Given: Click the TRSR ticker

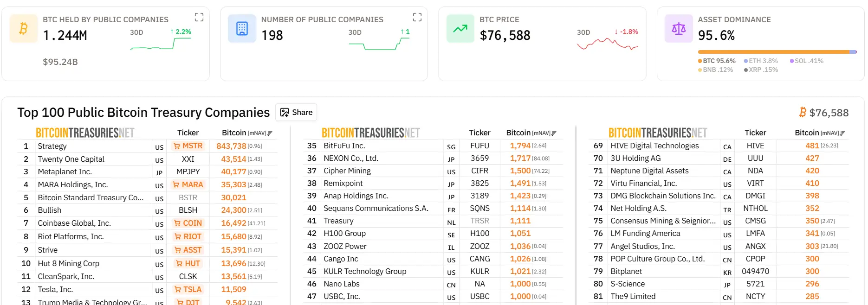Looking at the screenshot, I should coord(479,221).
